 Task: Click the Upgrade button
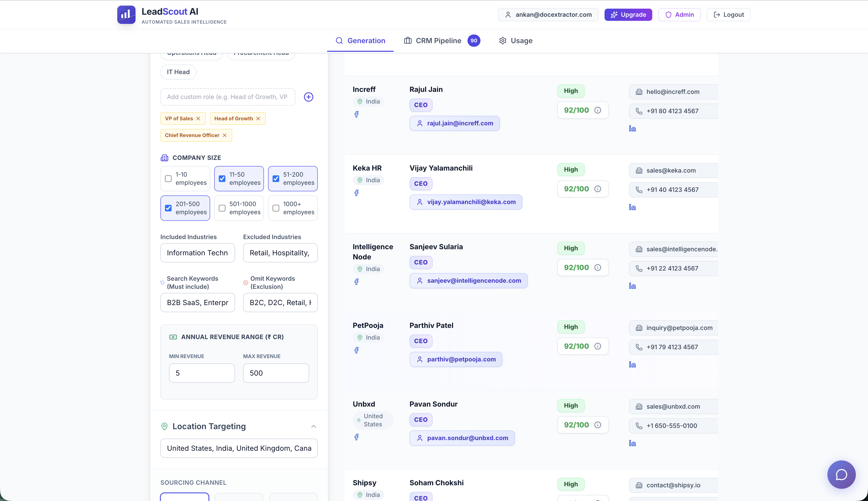[x=628, y=14]
